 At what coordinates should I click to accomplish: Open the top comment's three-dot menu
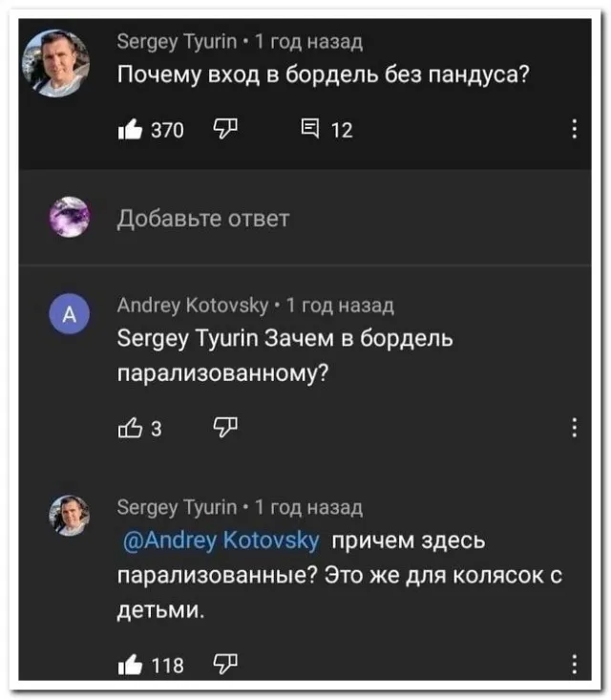click(x=574, y=130)
